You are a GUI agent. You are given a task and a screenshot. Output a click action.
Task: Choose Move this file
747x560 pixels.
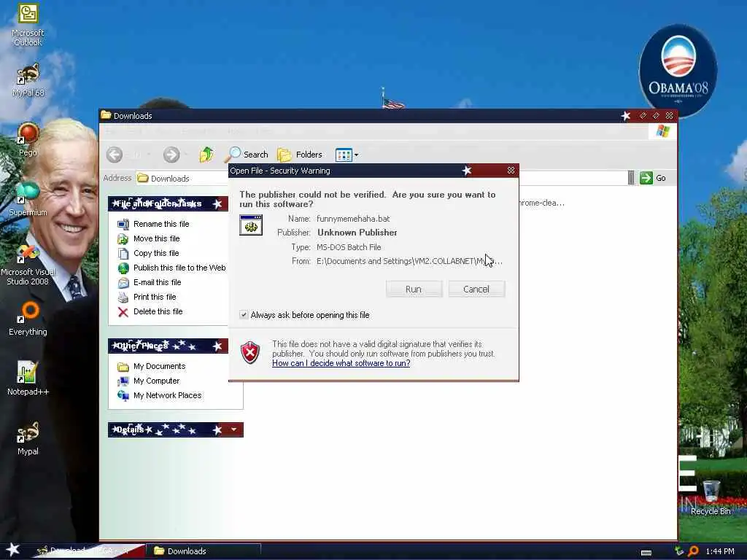148,238
